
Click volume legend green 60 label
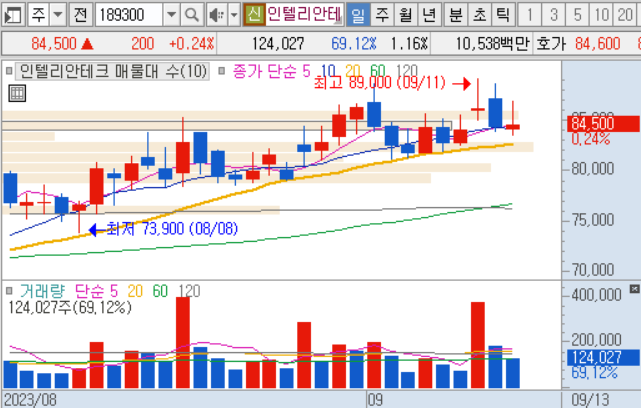click(160, 291)
